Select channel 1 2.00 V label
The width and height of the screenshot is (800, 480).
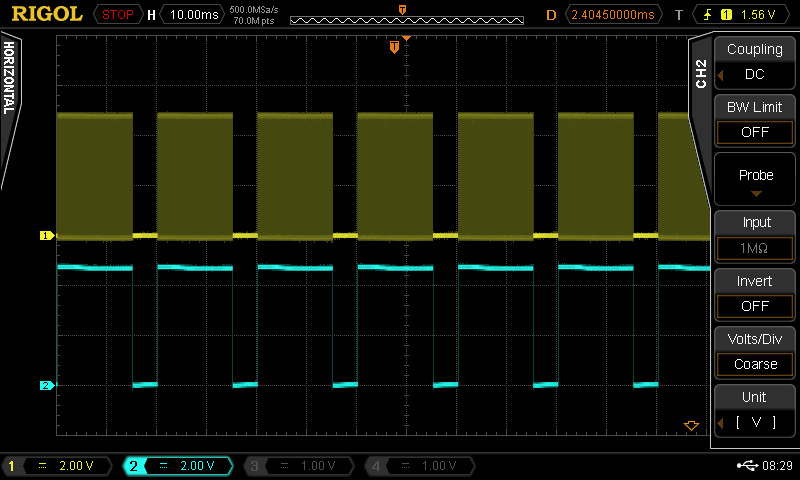click(x=61, y=466)
